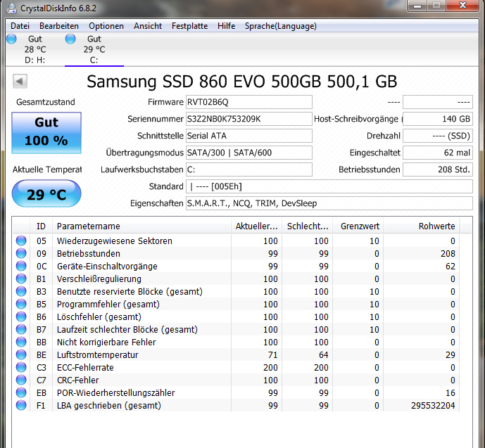485x448 pixels.
Task: Click the Drehzahl value ---- (SSD)
Action: [438, 136]
